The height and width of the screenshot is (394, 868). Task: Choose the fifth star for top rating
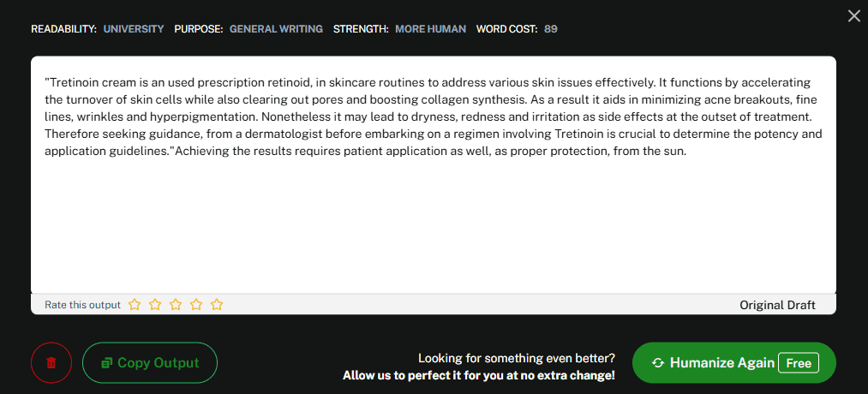click(x=217, y=304)
